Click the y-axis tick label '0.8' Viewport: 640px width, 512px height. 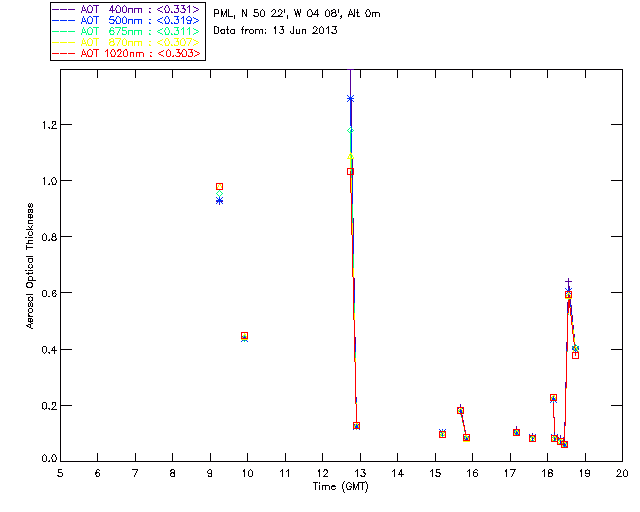pos(49,237)
